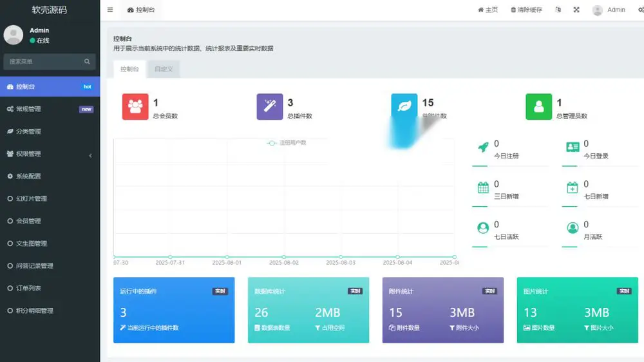The image size is (644, 362).
Task: Click the green 总管理员数 user icon
Action: pos(539,107)
